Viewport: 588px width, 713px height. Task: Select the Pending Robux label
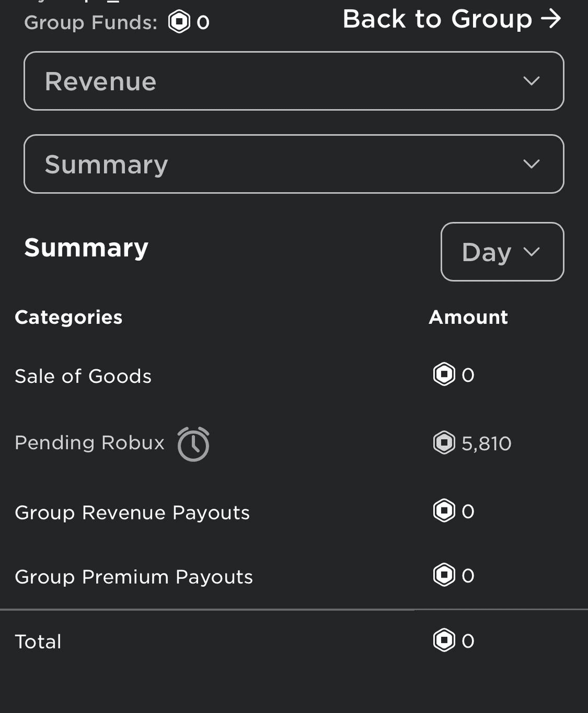89,443
